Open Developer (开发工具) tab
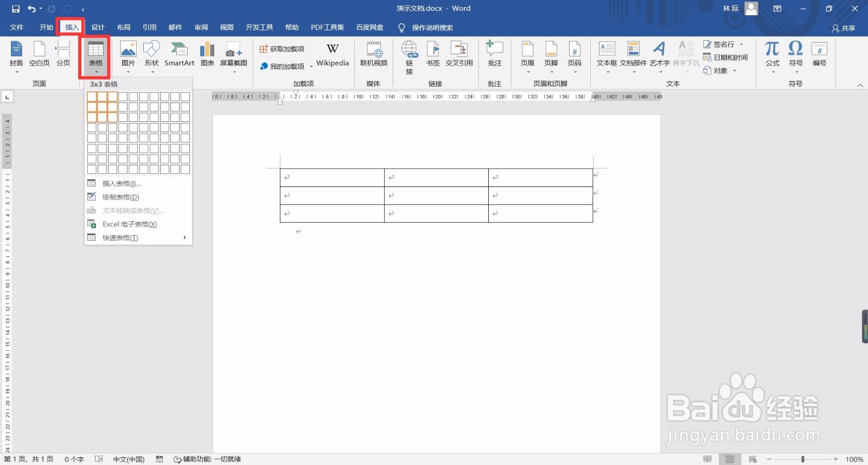868x465 pixels. click(259, 28)
